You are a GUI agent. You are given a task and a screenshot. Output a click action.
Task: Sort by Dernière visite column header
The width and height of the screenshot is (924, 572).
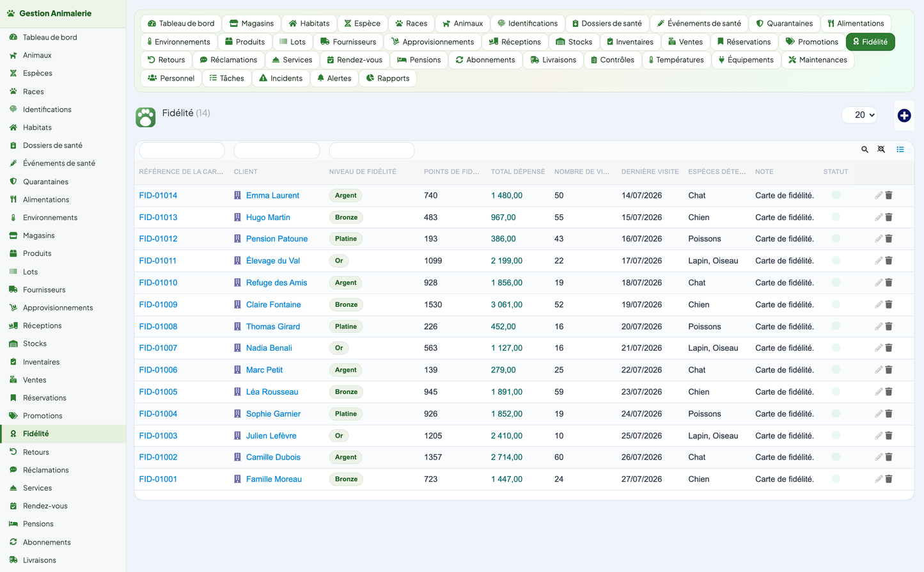click(650, 171)
